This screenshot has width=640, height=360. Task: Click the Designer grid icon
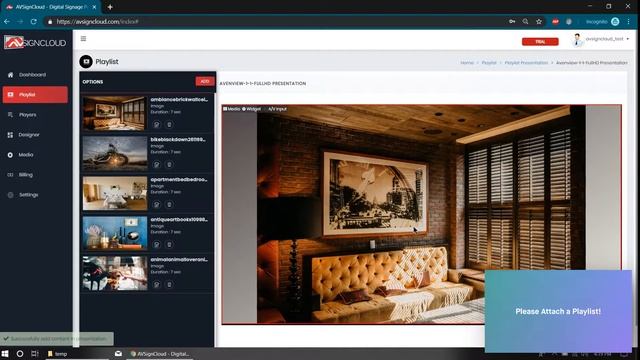coord(11,135)
